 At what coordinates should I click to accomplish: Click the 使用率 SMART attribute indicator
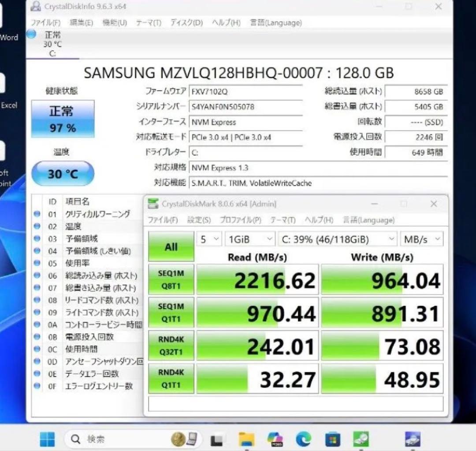37,263
